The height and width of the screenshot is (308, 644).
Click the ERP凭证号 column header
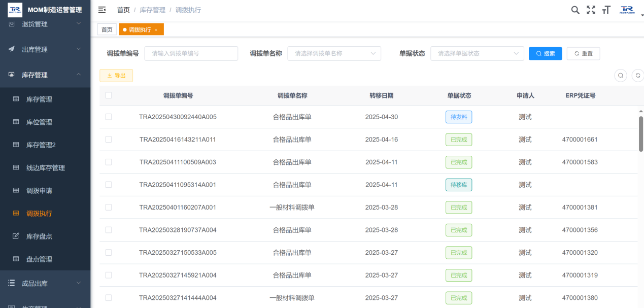coord(580,95)
